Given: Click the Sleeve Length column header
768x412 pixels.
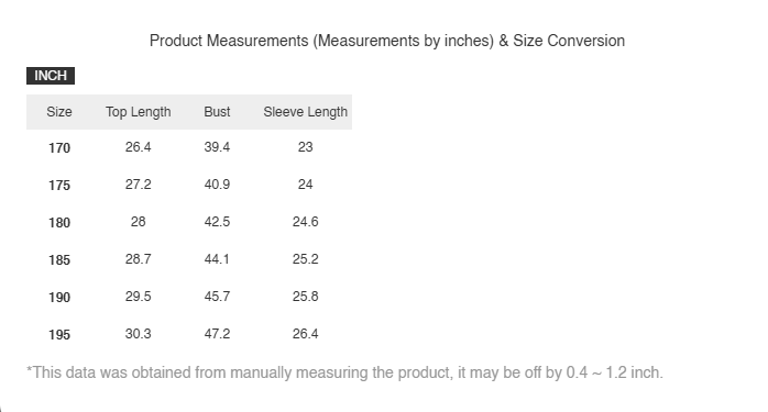Looking at the screenshot, I should pyautogui.click(x=305, y=112).
